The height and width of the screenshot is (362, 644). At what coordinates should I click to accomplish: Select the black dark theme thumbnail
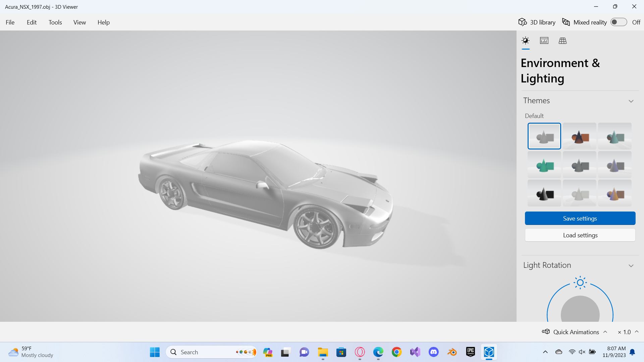pyautogui.click(x=544, y=193)
